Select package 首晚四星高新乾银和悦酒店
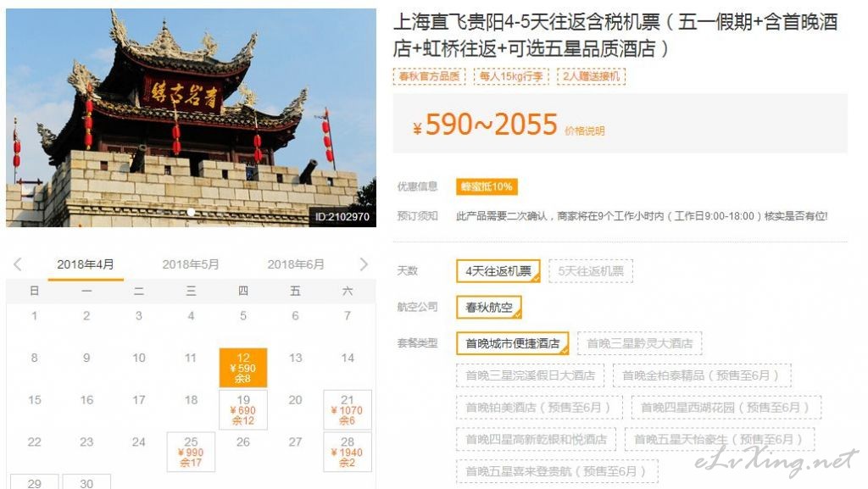Viewport: 868px width, 489px height. pos(536,439)
